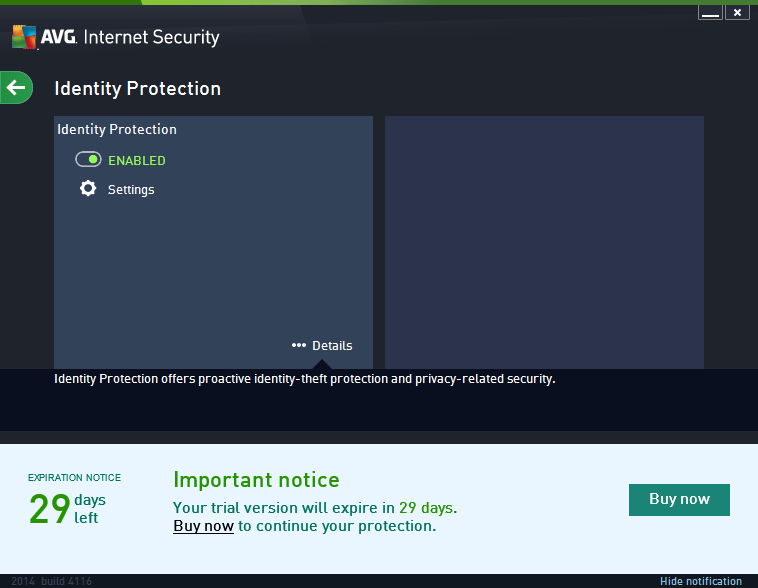This screenshot has height=588, width=758.
Task: Expand the Details text label
Action: point(332,346)
